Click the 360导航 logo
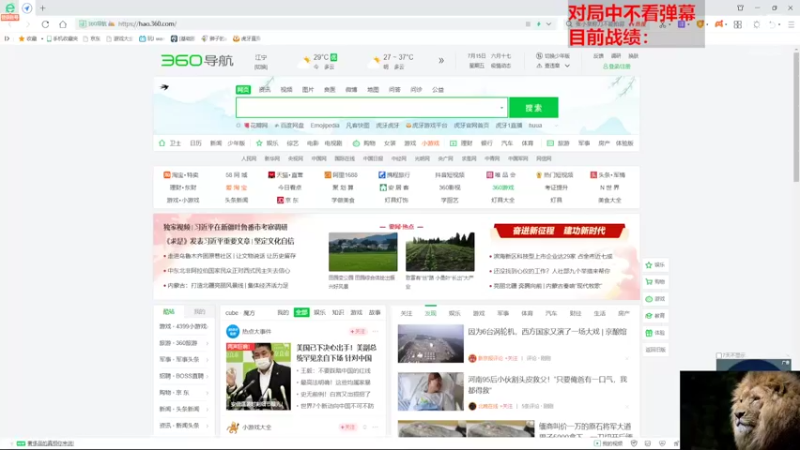800x450 pixels. tap(197, 61)
